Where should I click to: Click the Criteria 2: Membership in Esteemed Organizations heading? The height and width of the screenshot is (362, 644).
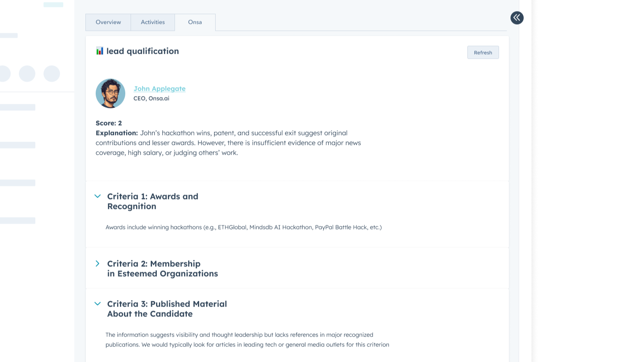pos(162,269)
